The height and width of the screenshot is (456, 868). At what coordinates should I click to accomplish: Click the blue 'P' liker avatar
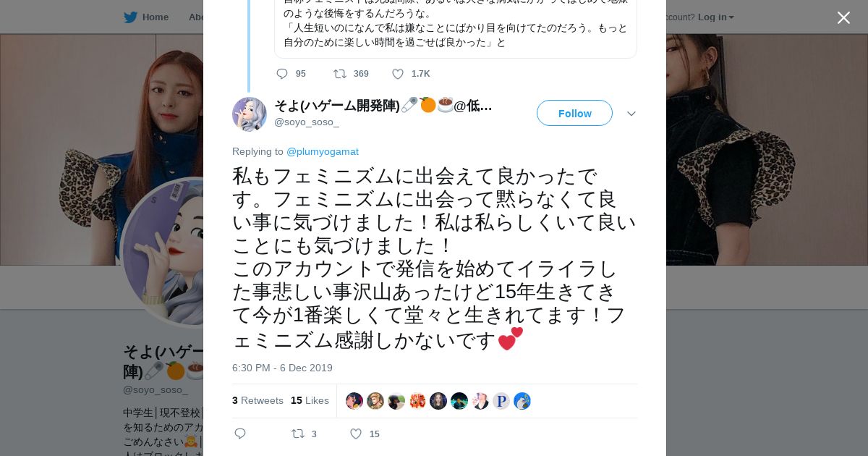[501, 401]
